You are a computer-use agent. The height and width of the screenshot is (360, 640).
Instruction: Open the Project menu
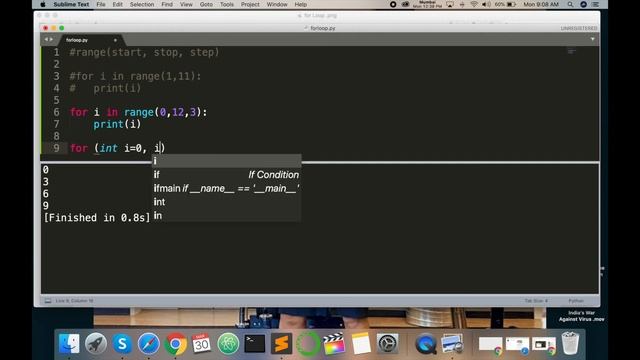(x=250, y=4)
